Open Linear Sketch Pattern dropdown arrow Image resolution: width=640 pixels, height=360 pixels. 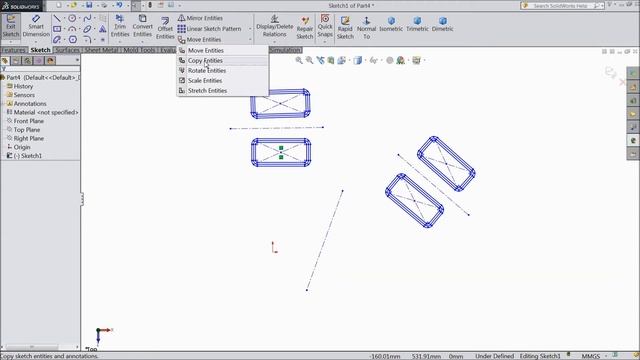tap(250, 29)
